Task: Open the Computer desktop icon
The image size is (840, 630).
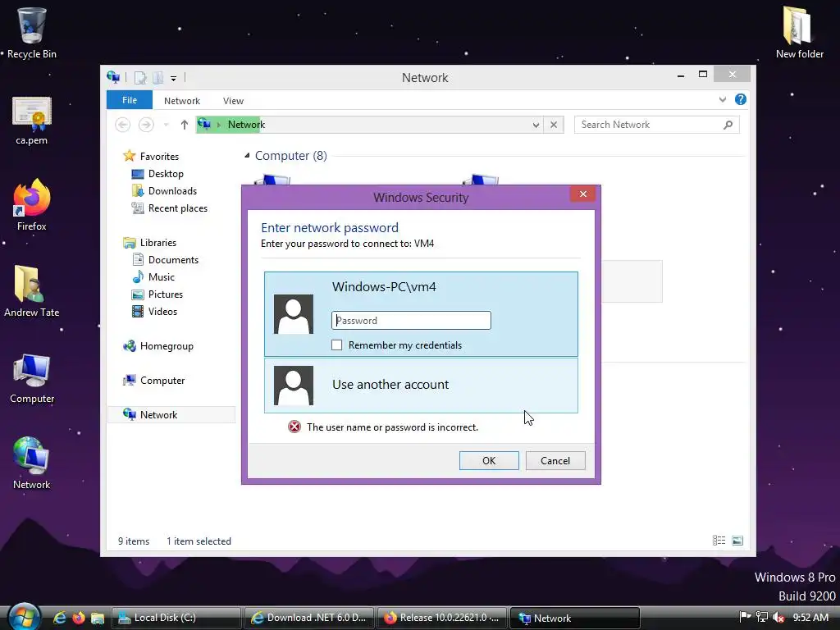Action: (x=32, y=378)
